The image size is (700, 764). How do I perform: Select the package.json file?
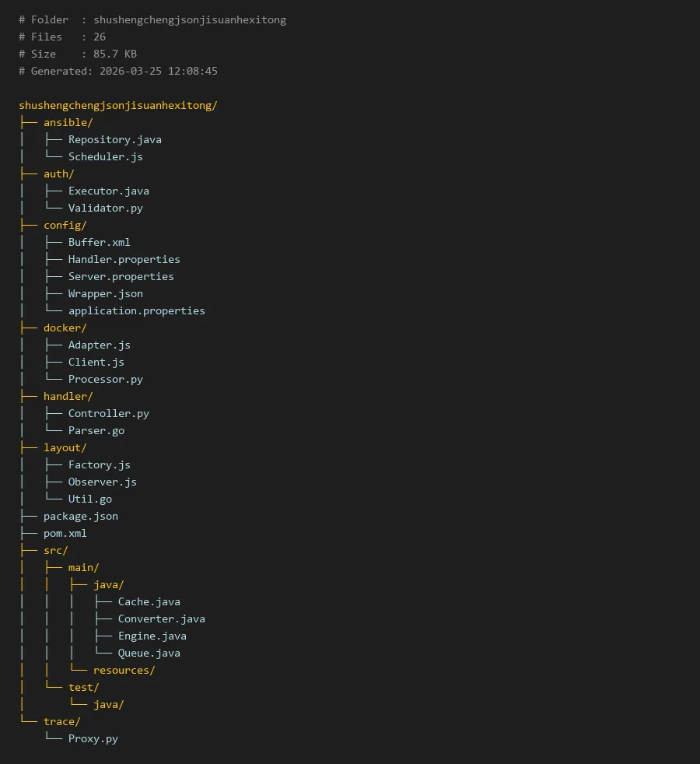(80, 516)
